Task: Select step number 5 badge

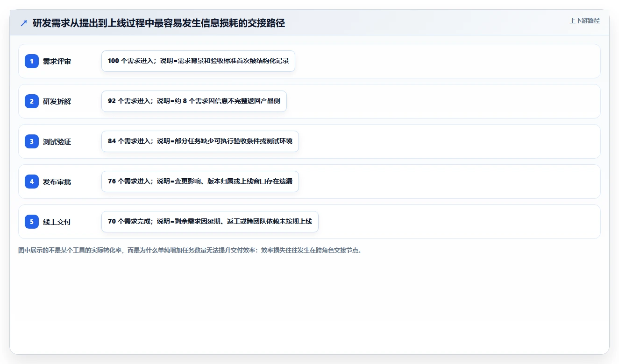Action: point(32,222)
